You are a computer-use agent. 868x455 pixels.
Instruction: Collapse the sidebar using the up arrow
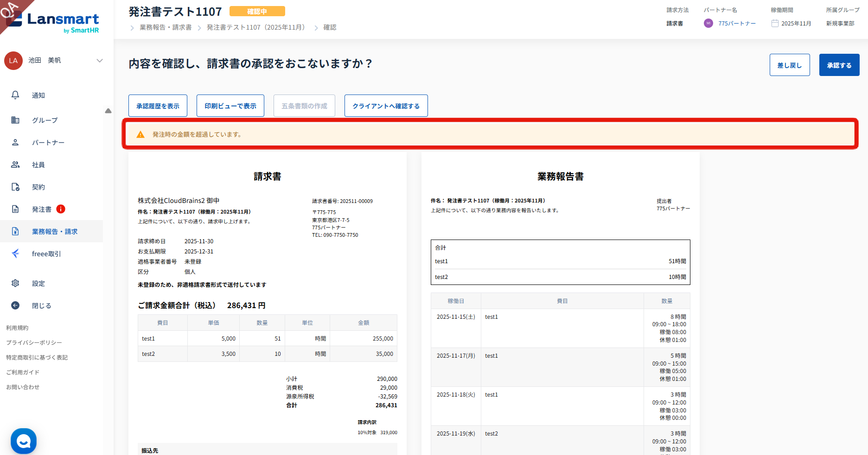[108, 111]
